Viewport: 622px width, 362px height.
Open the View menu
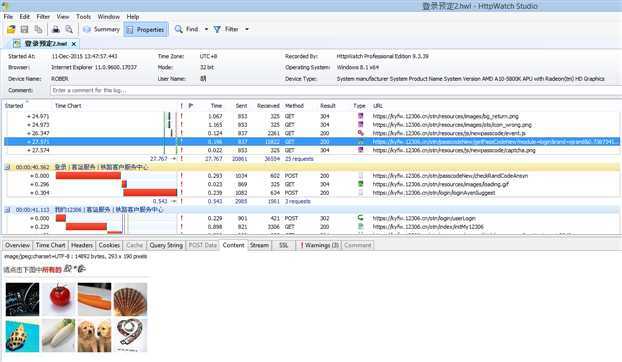click(63, 17)
